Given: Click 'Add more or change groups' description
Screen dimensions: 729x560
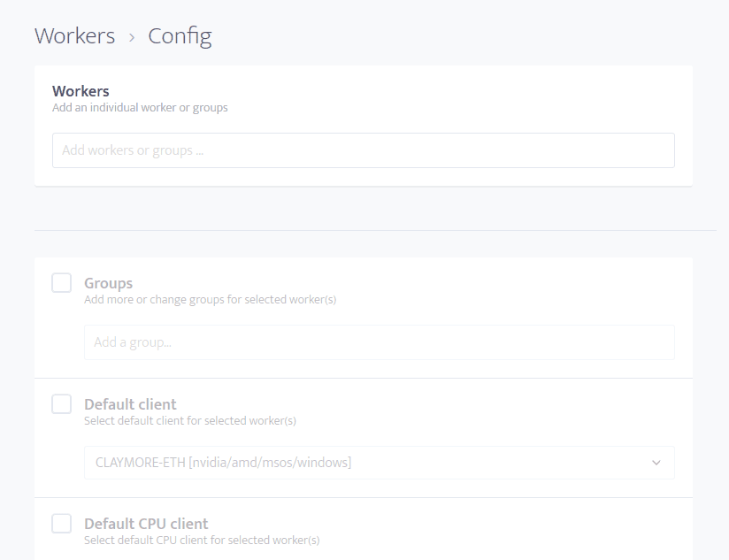Looking at the screenshot, I should tap(211, 300).
